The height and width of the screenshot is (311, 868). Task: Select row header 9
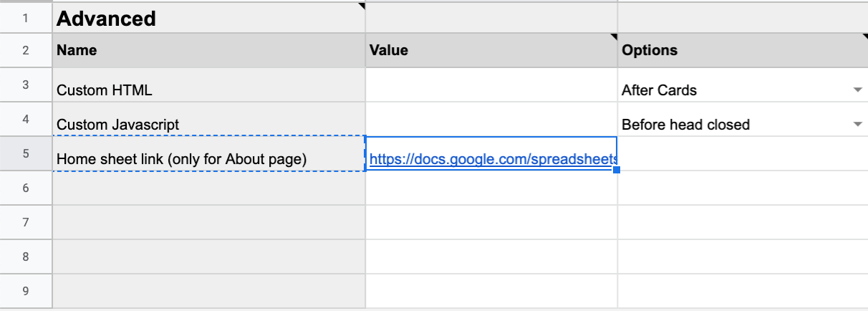(26, 291)
